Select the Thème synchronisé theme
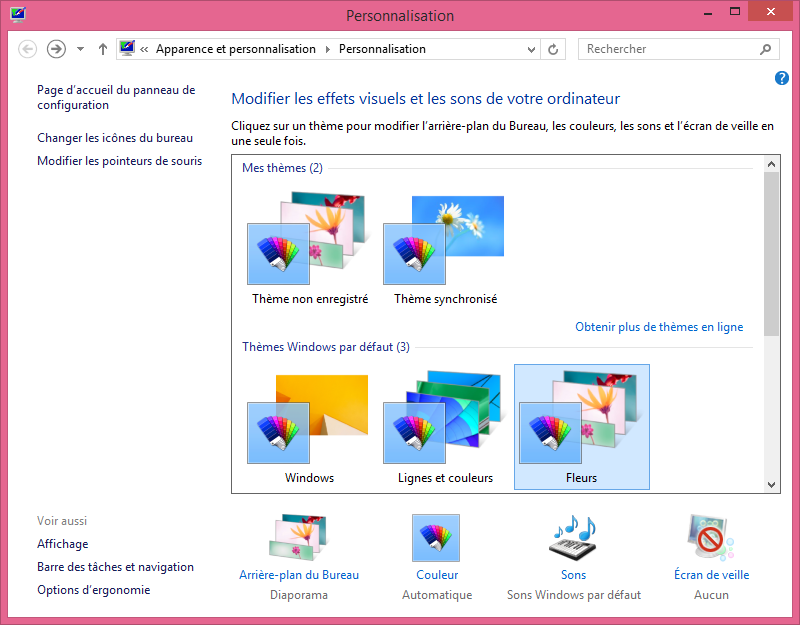 coord(445,248)
